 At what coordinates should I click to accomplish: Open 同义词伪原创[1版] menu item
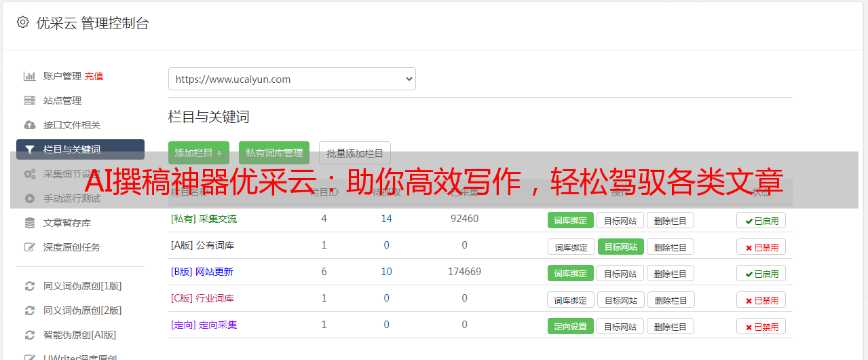pyautogui.click(x=83, y=286)
